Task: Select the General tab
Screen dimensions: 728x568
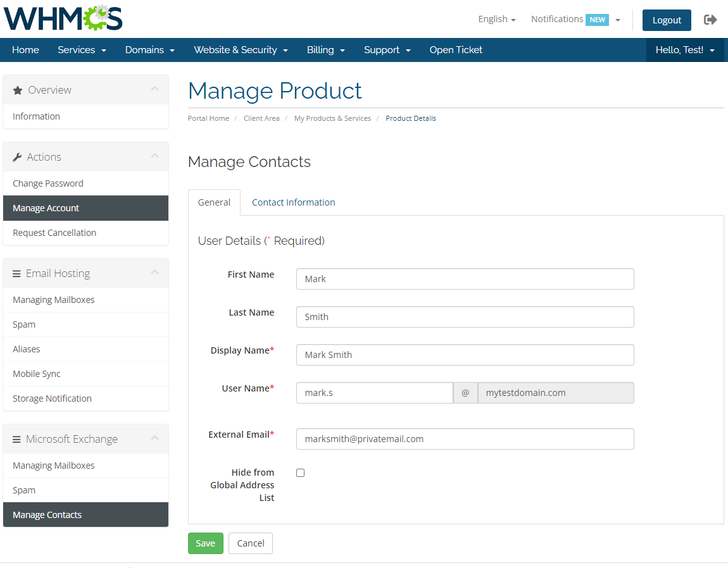Action: [214, 202]
